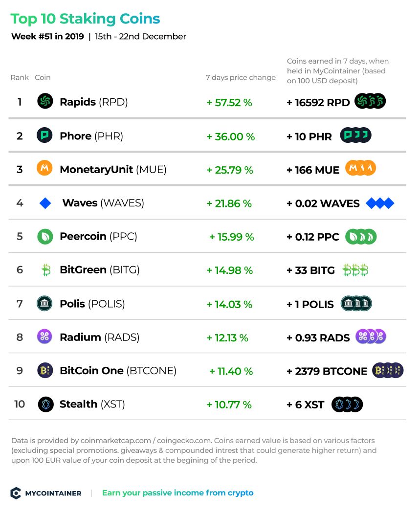
Task: Click the 'Earn your passive income from crypto' link
Action: click(x=178, y=493)
